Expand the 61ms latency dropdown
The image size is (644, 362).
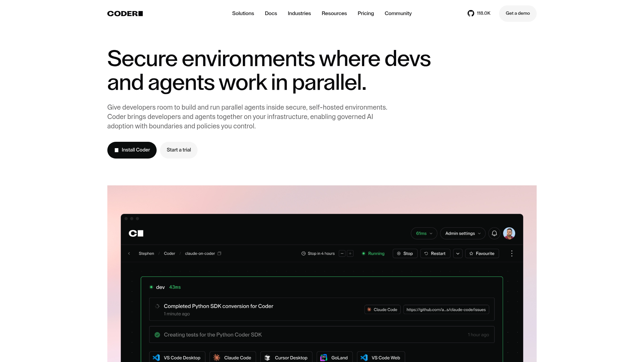click(424, 233)
